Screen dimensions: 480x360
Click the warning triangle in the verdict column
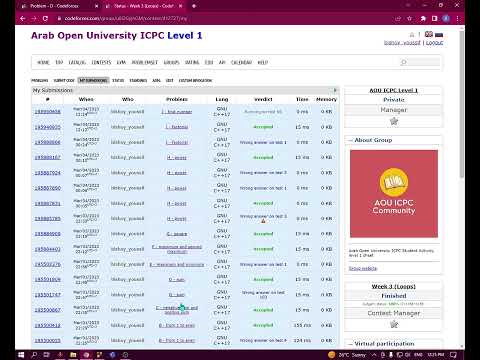coord(263,221)
